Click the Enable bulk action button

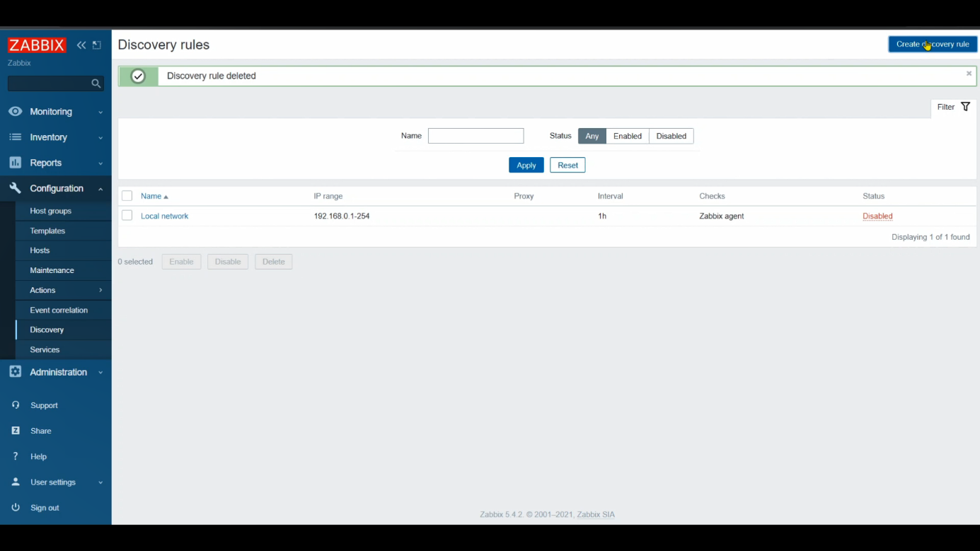click(x=181, y=262)
